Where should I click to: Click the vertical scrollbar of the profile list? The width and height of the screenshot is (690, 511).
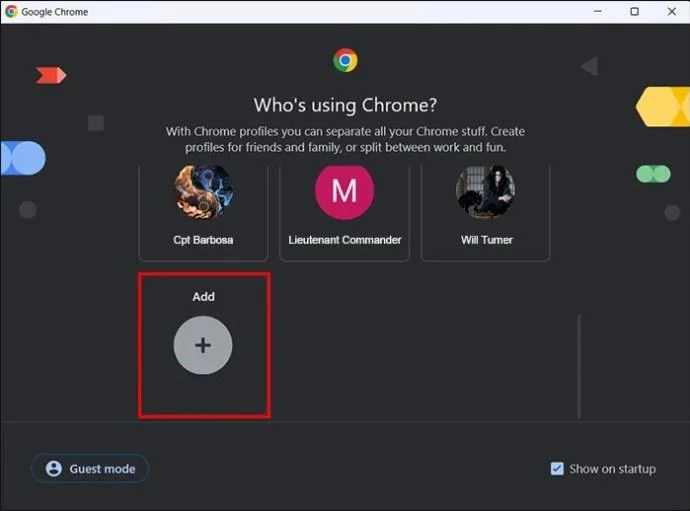coord(579,366)
